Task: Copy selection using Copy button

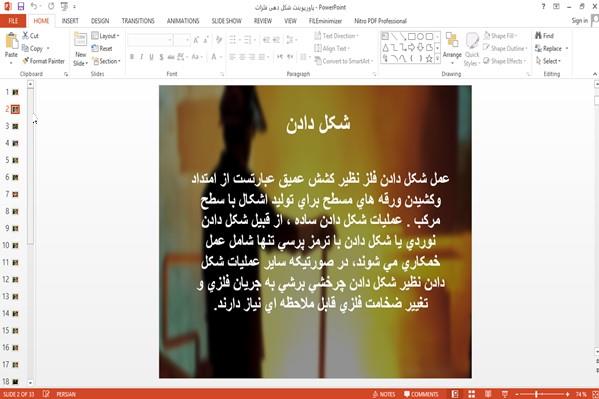Action: [x=32, y=49]
